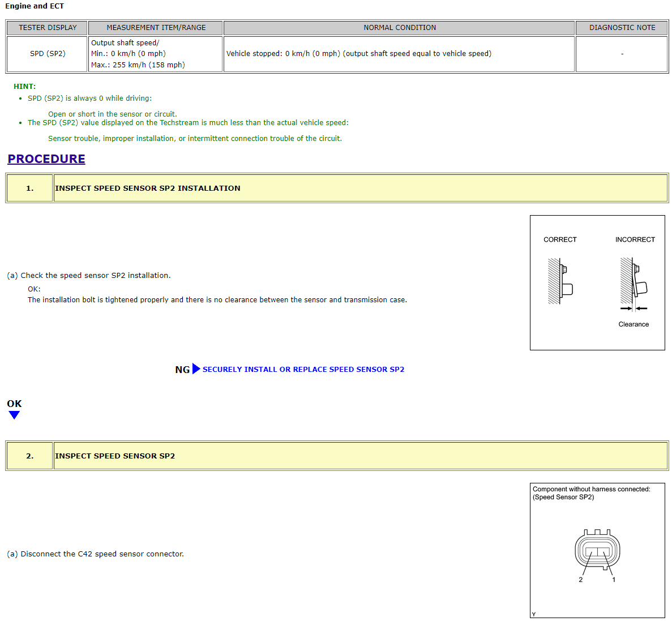Click the blue OK down-arrow icon
The image size is (672, 630).
pos(14,415)
